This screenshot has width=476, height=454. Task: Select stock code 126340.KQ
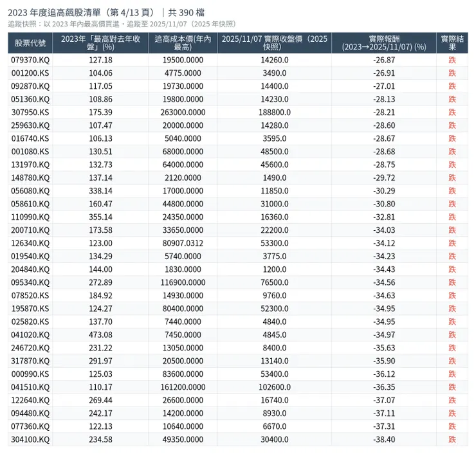pos(30,243)
